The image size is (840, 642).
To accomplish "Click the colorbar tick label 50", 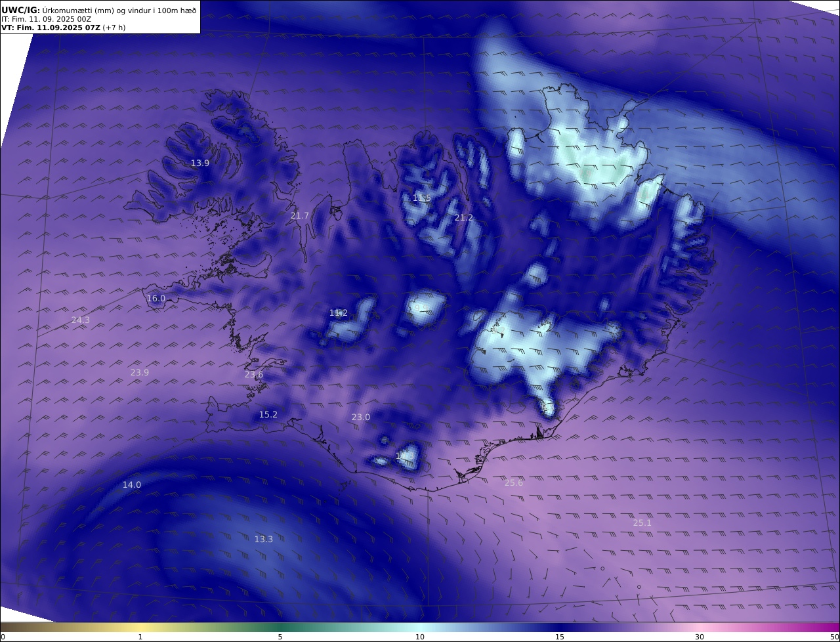I will click(x=835, y=637).
